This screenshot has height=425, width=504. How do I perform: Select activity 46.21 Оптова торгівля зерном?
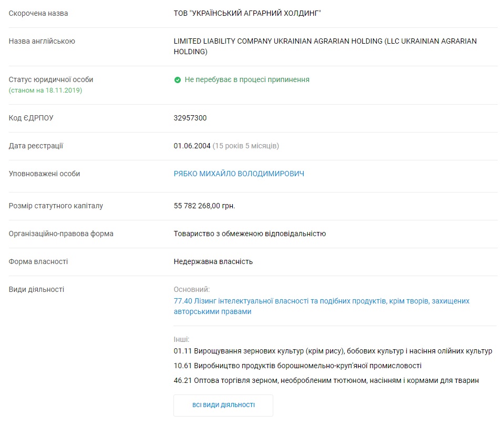click(x=326, y=380)
